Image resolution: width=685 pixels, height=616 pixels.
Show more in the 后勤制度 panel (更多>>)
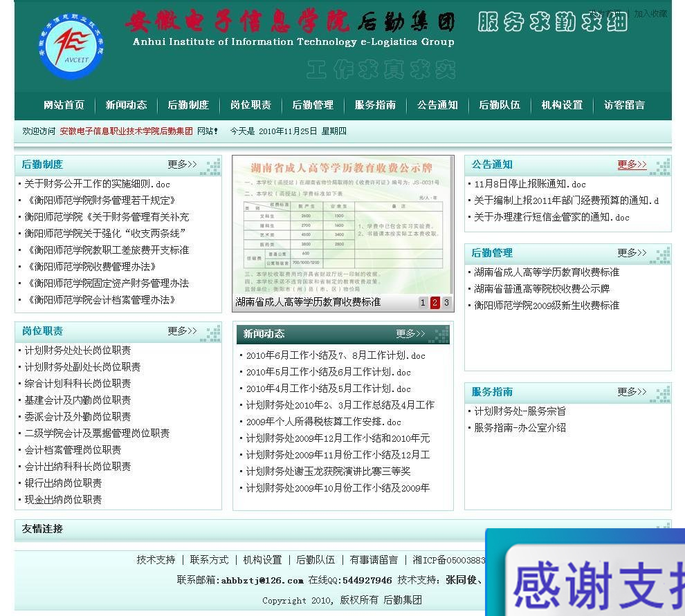(x=182, y=165)
